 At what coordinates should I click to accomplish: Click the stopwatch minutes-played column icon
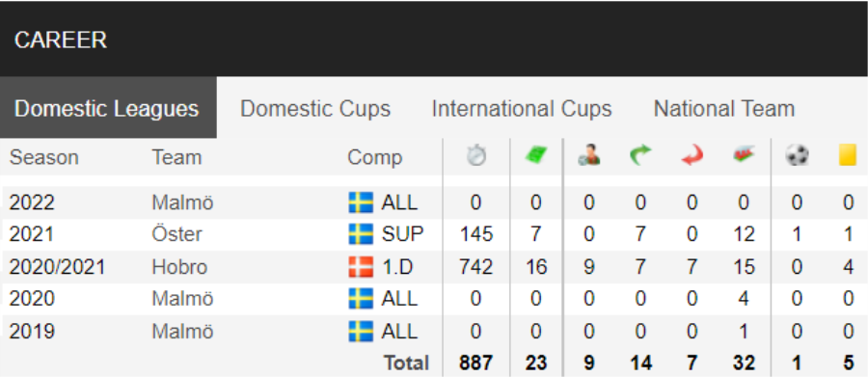(x=476, y=156)
